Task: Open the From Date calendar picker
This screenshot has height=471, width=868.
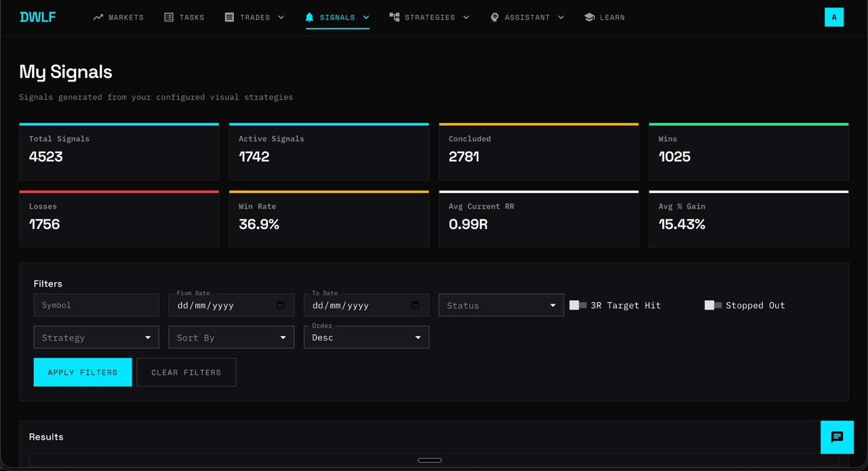Action: coord(281,305)
